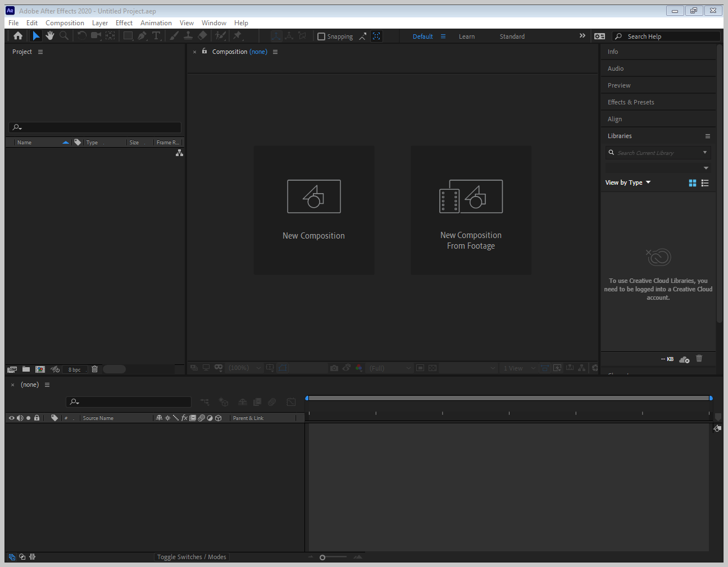
Task: Switch Libraries to list view
Action: 705,183
